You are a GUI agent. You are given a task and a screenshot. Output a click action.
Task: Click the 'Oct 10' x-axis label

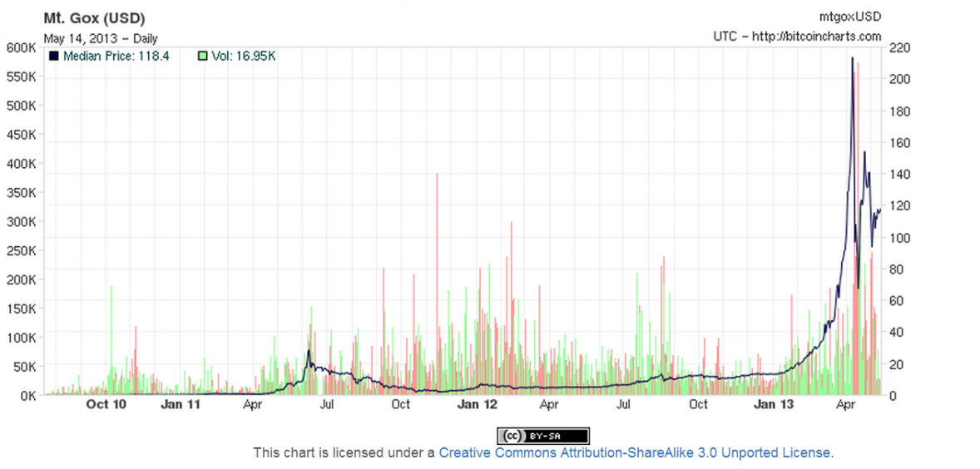(106, 405)
